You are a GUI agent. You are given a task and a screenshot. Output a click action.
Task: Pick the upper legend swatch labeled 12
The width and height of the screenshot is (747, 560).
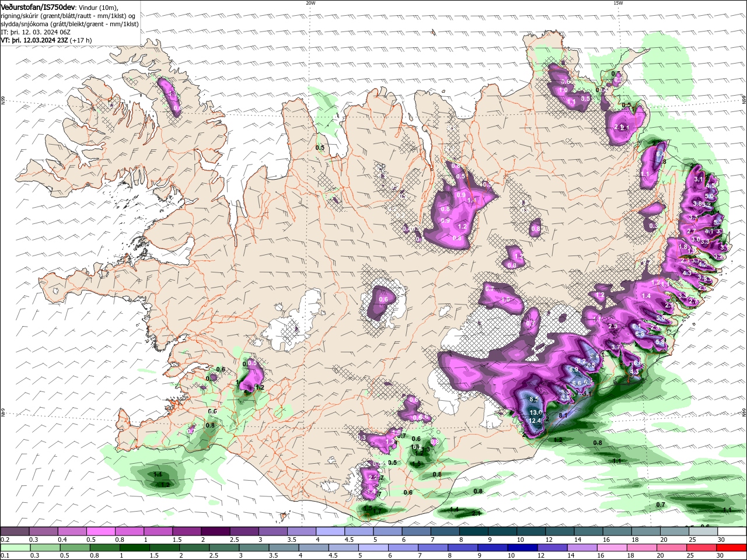(x=560, y=531)
